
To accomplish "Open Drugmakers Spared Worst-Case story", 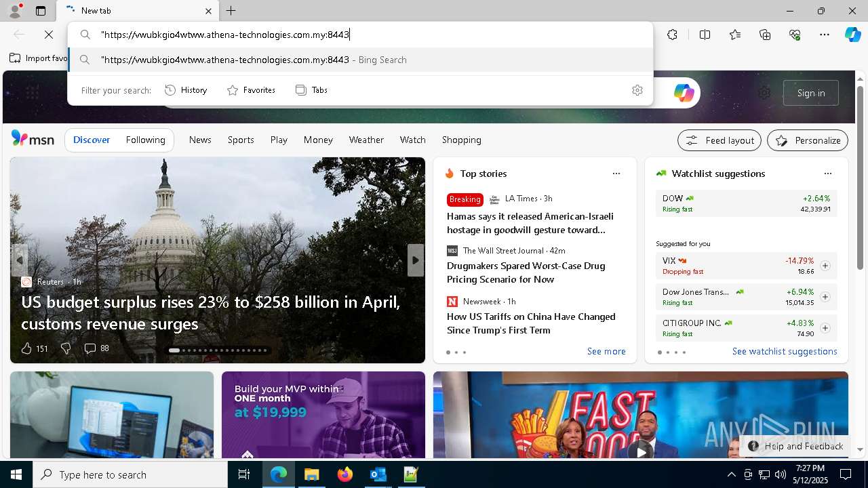I will click(526, 272).
